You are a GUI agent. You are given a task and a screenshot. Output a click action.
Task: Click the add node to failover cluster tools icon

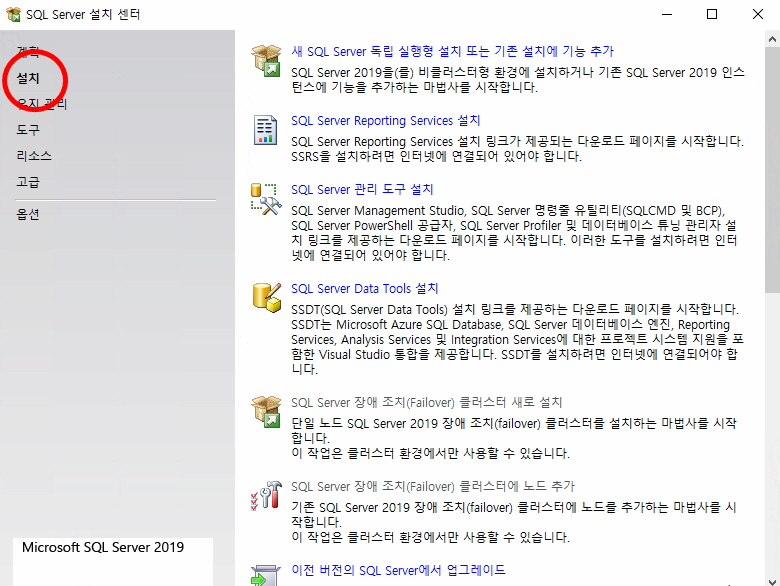point(266,495)
